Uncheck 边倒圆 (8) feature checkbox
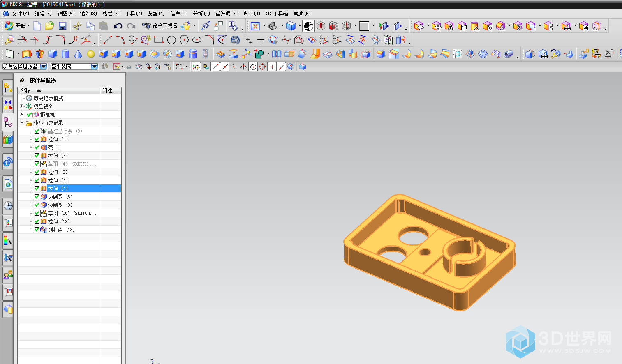The image size is (622, 364). (37, 197)
